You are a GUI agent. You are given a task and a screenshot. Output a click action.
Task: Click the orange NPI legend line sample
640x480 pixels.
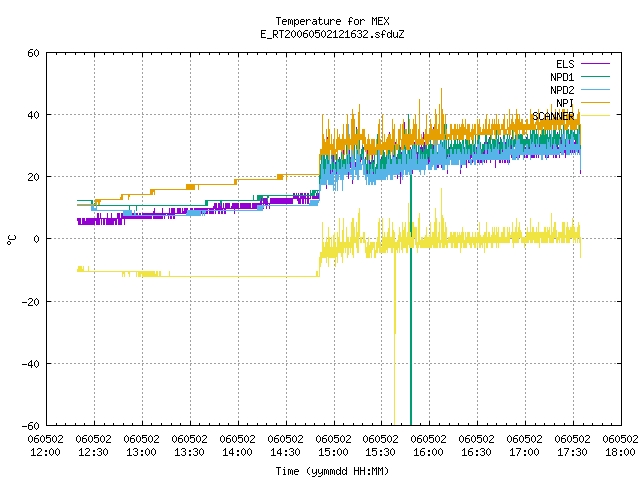pyautogui.click(x=595, y=102)
